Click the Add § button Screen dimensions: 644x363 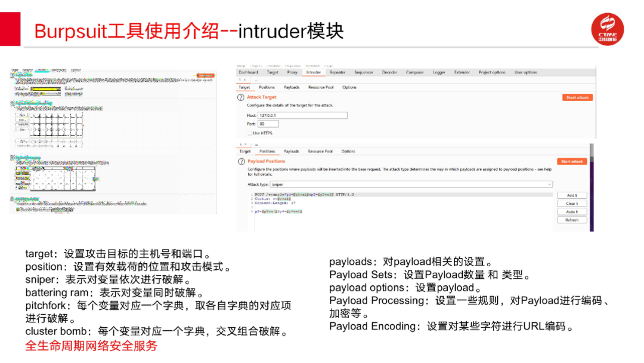572,196
